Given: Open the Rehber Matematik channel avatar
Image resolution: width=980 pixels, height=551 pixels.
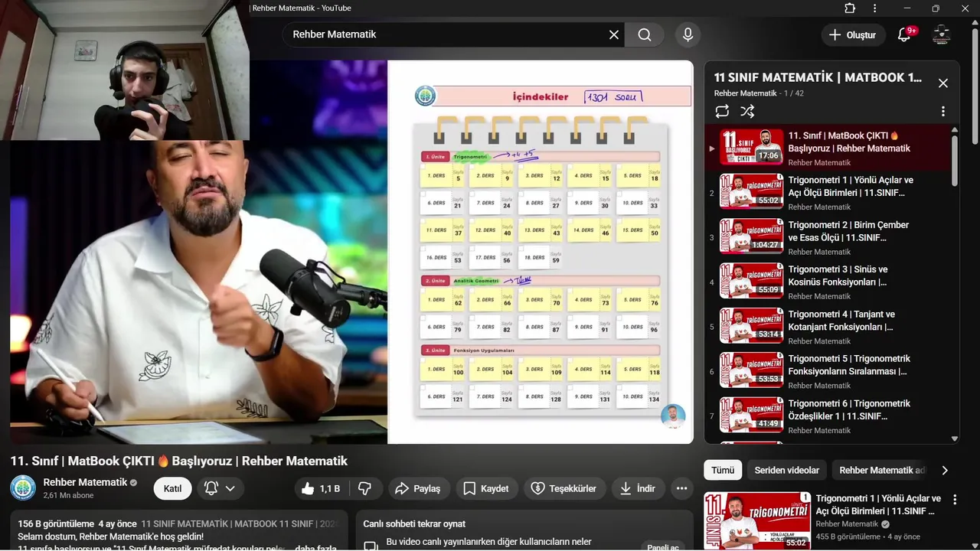Looking at the screenshot, I should point(23,488).
